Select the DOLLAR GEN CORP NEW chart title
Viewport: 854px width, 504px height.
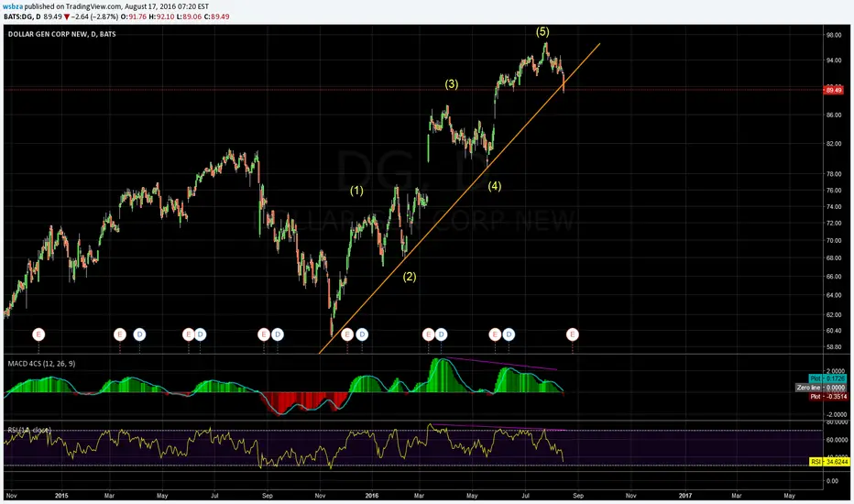pos(61,34)
